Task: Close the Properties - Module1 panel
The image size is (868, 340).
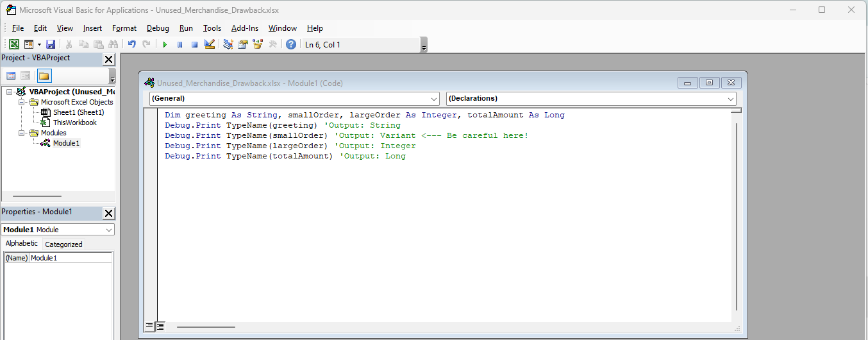Action: (108, 213)
